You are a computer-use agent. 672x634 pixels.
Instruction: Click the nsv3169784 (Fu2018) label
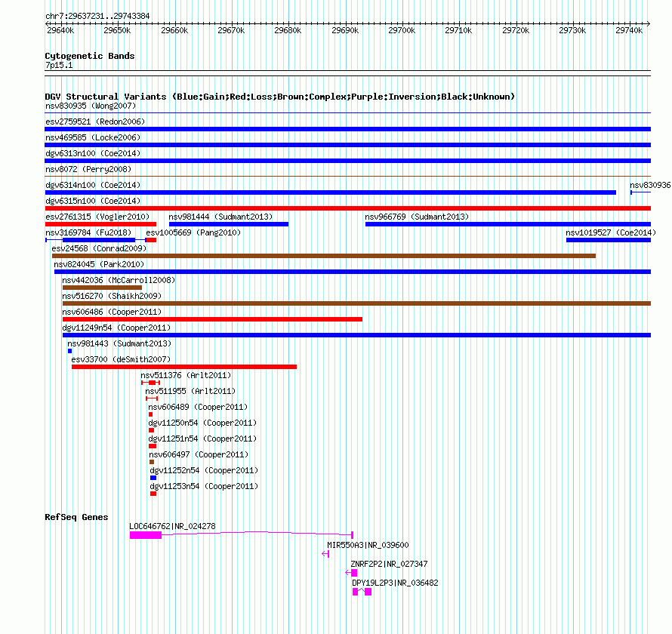click(88, 232)
